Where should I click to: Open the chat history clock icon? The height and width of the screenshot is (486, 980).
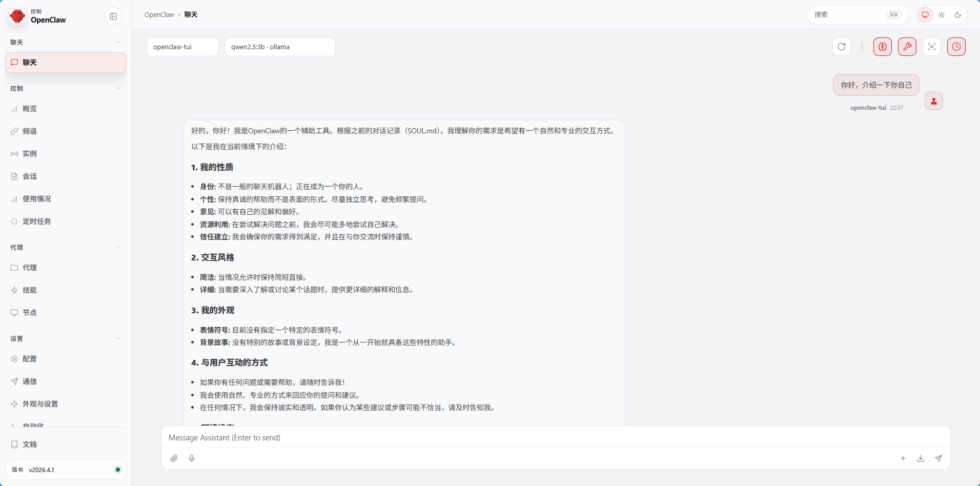(x=956, y=47)
